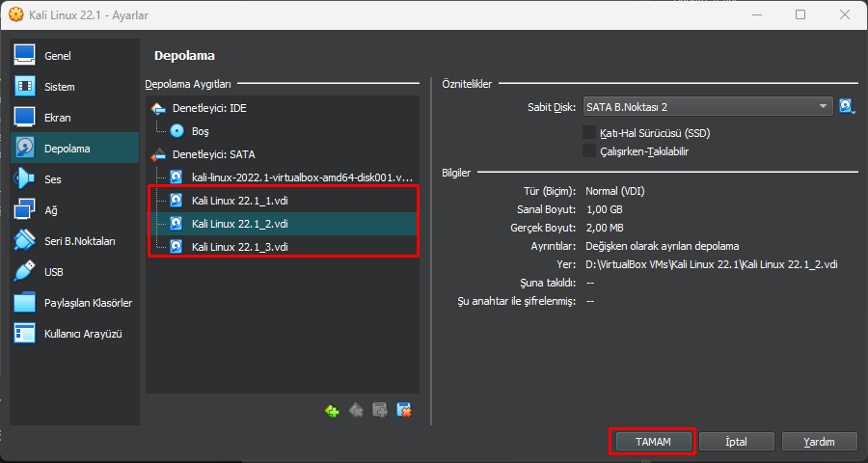Click the remove controller icon
This screenshot has width=868, height=463.
point(356,410)
